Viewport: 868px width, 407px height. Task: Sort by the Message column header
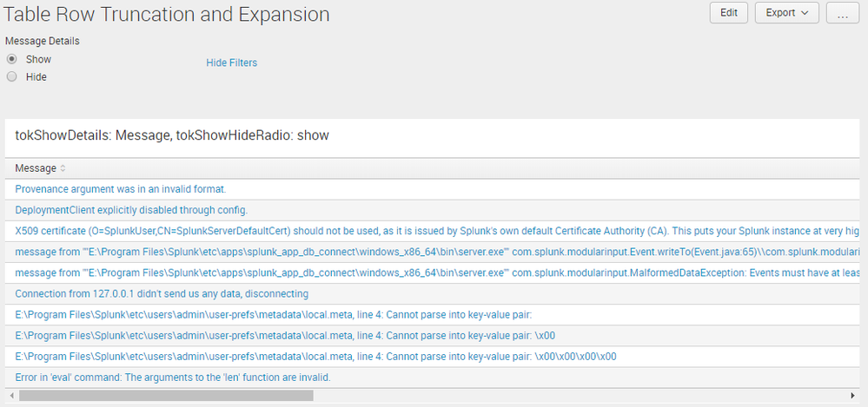coord(63,168)
